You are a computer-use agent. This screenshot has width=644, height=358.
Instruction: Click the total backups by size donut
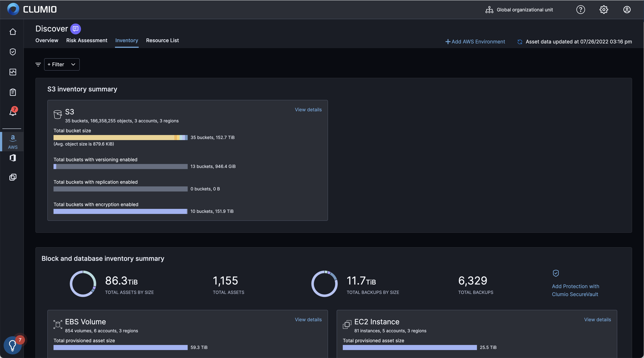coord(324,284)
